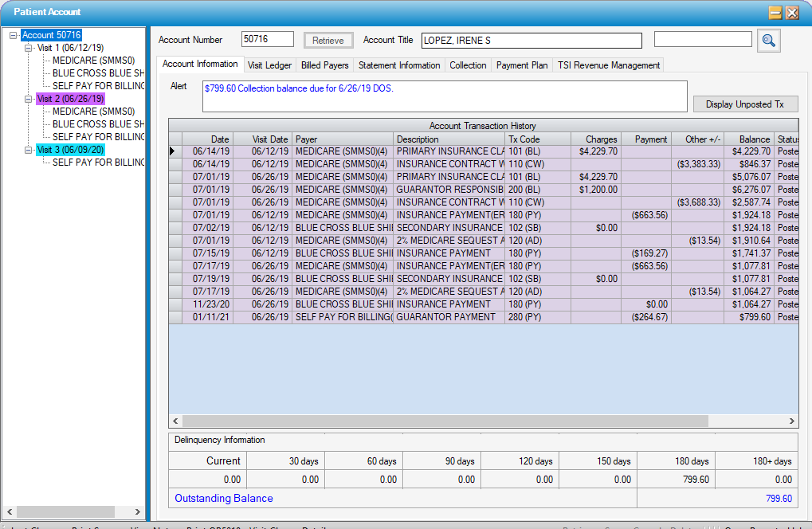
Task: Open the Payment Plan tab
Action: tap(522, 65)
